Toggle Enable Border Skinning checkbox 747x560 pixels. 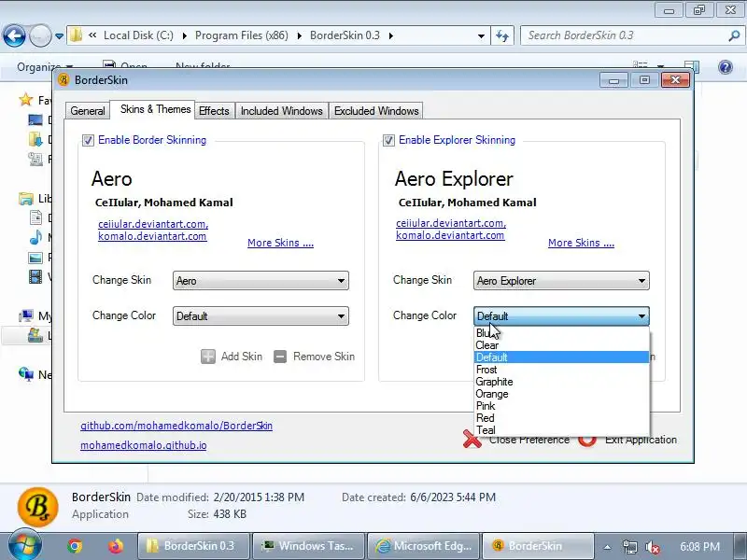pos(88,141)
